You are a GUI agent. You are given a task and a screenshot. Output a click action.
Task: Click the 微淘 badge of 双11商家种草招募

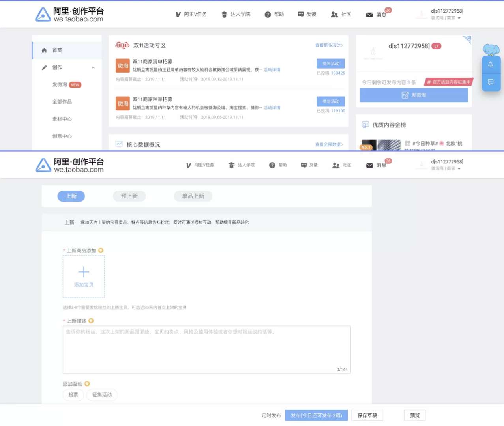coord(123,103)
